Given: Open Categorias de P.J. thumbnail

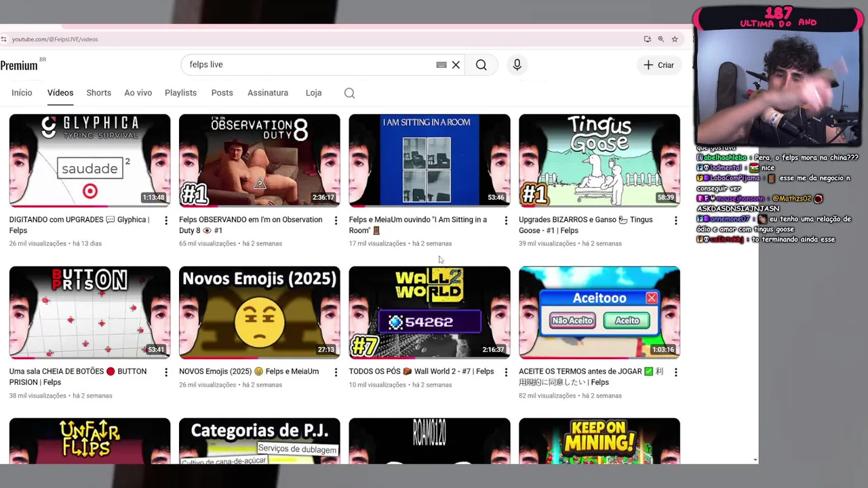Looking at the screenshot, I should (x=260, y=441).
